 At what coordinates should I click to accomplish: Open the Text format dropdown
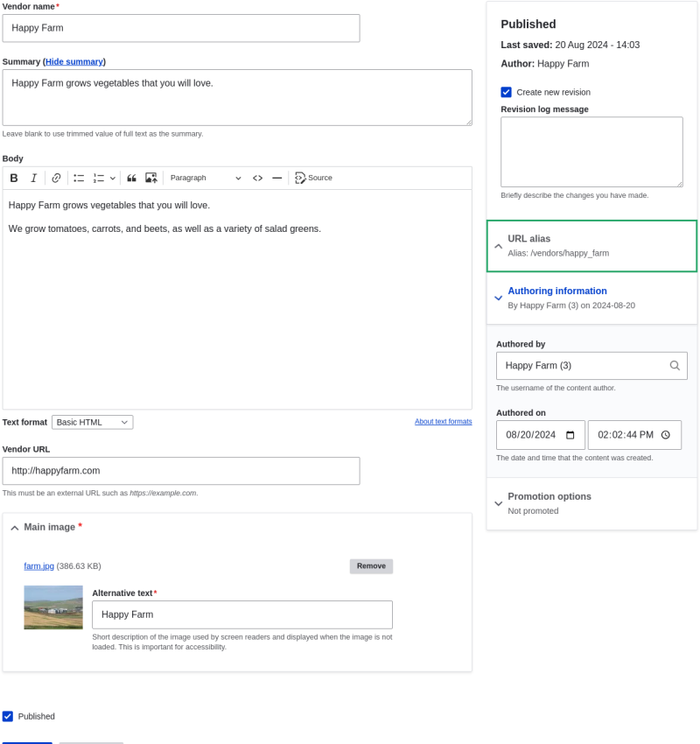point(93,422)
